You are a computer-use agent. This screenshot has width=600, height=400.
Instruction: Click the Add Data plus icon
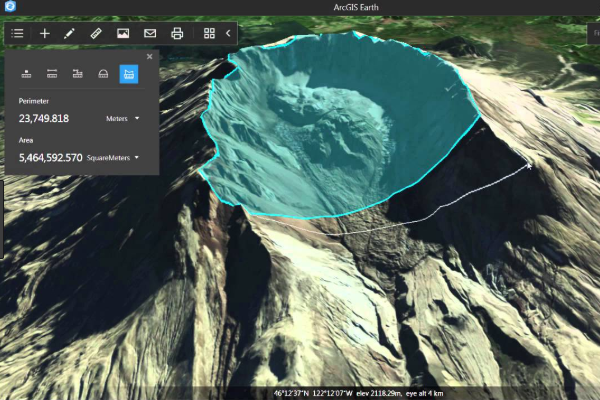[x=44, y=33]
